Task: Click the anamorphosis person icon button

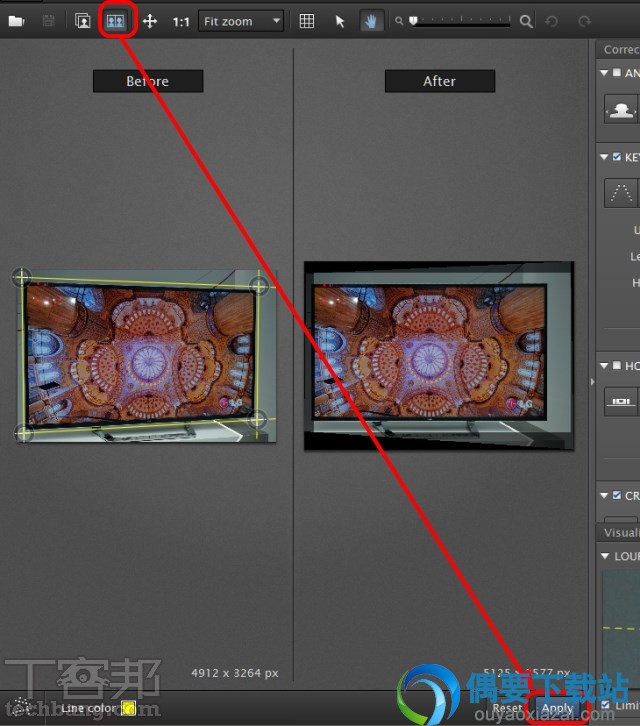Action: pos(621,109)
